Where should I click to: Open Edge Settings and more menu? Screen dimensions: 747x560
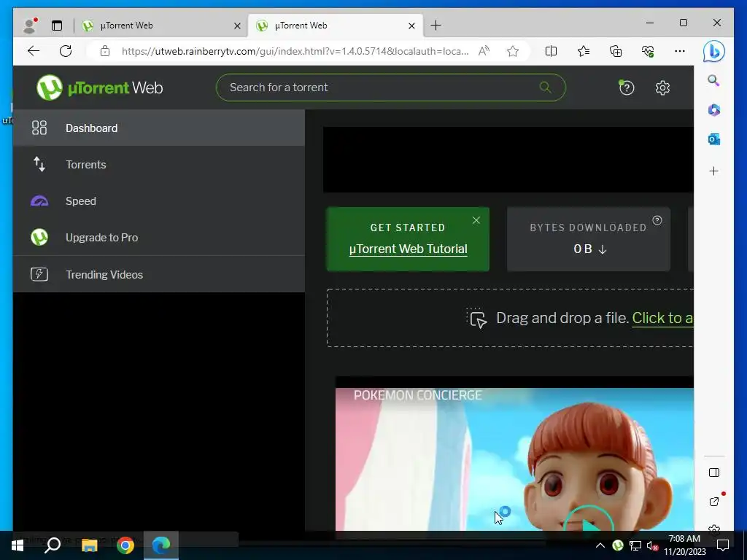680,51
